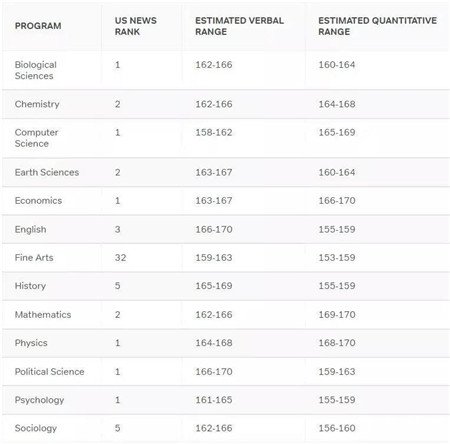The image size is (450, 444).
Task: Click the English row label
Action: coord(30,229)
